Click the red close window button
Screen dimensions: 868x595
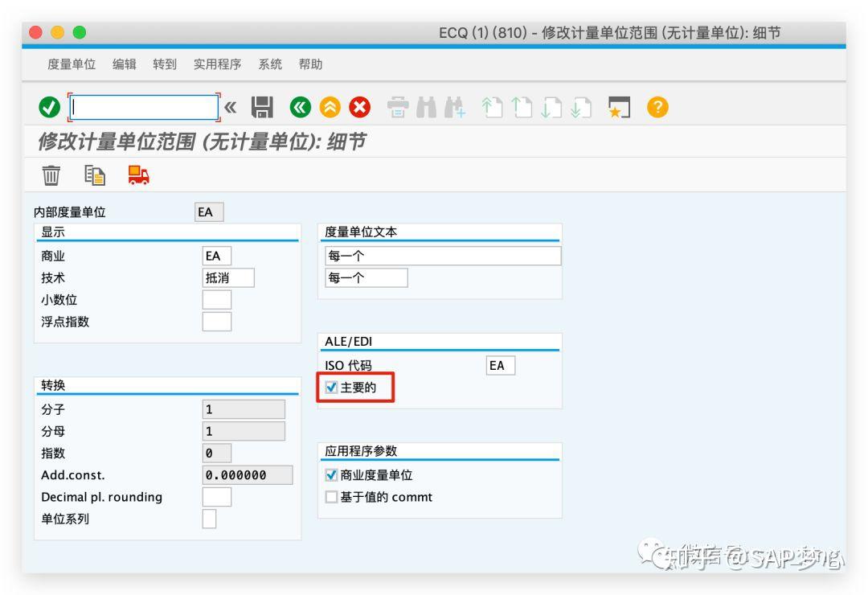pyautogui.click(x=35, y=32)
